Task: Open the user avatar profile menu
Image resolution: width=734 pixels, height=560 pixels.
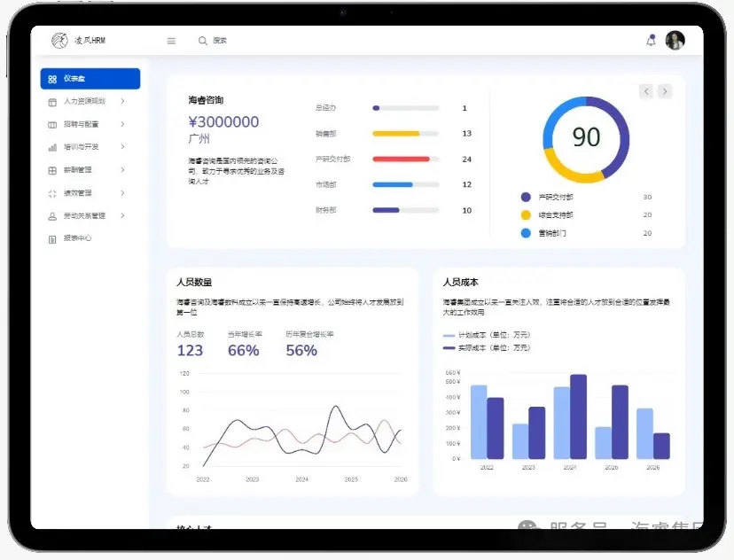Action: click(675, 41)
